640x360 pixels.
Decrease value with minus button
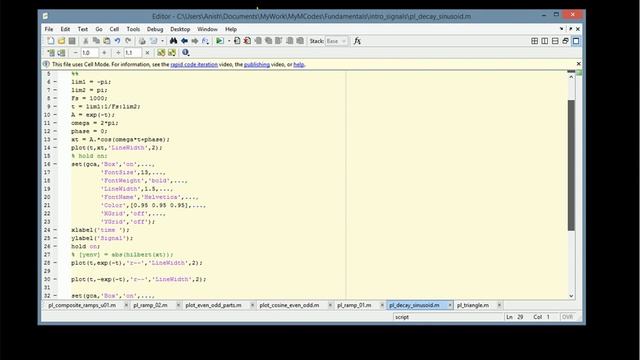[75, 53]
